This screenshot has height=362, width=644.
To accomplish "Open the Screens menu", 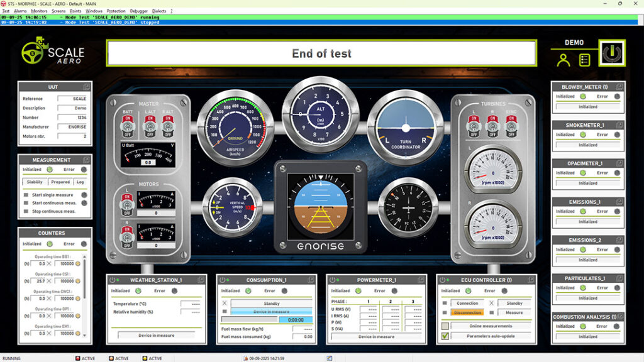I will [x=58, y=11].
